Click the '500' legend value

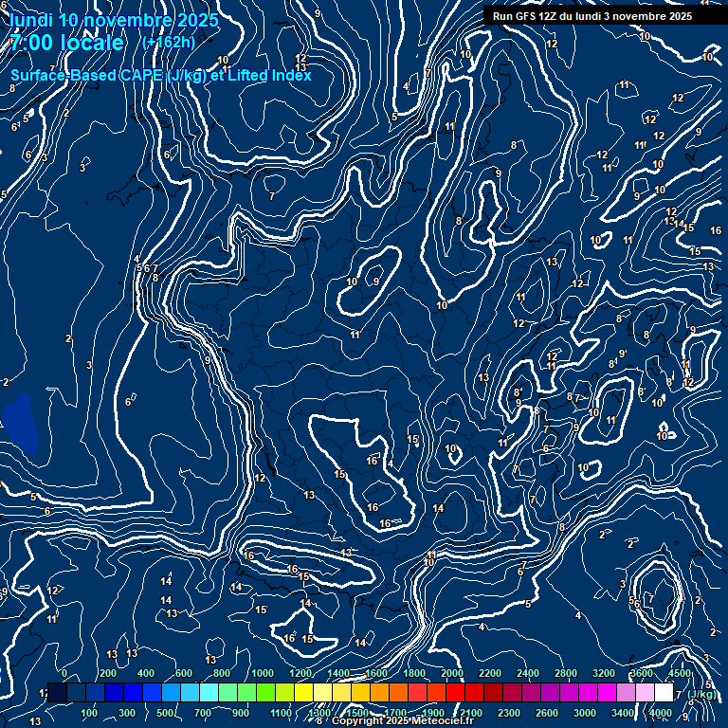tap(164, 713)
